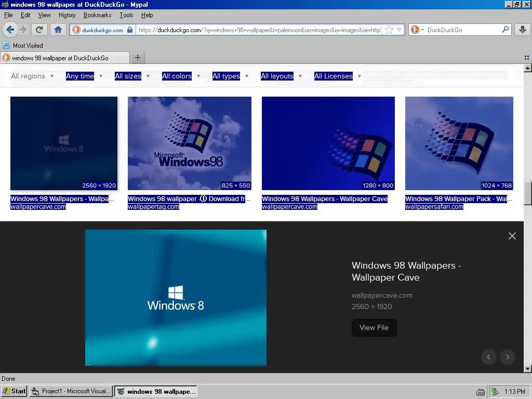Click the View File button
This screenshot has width=532, height=399.
(x=374, y=327)
